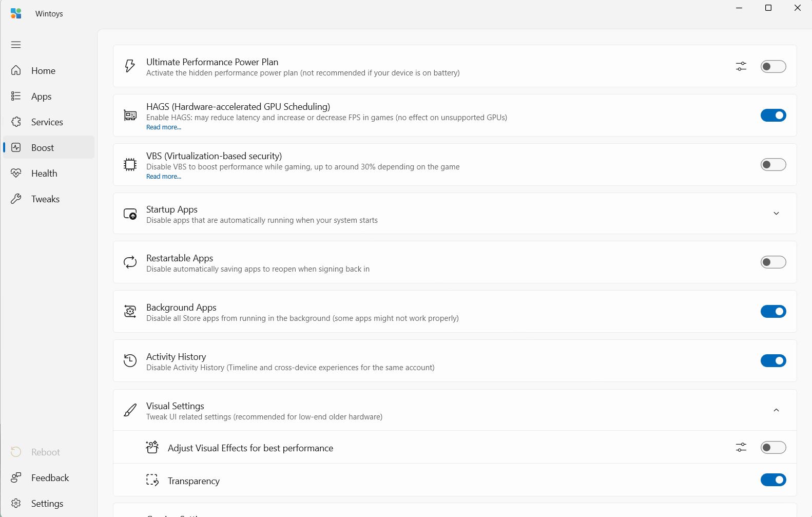Switch off the Activity History toggle

pos(773,361)
